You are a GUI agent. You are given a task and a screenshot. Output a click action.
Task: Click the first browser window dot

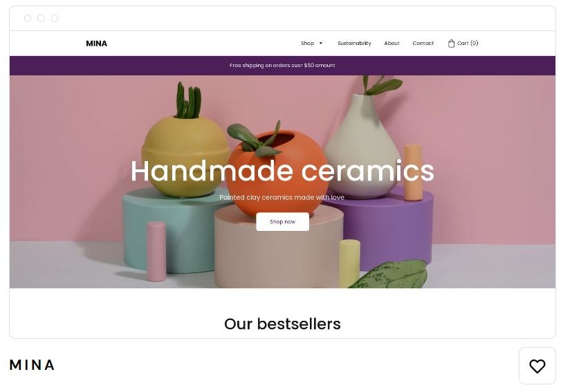(28, 18)
